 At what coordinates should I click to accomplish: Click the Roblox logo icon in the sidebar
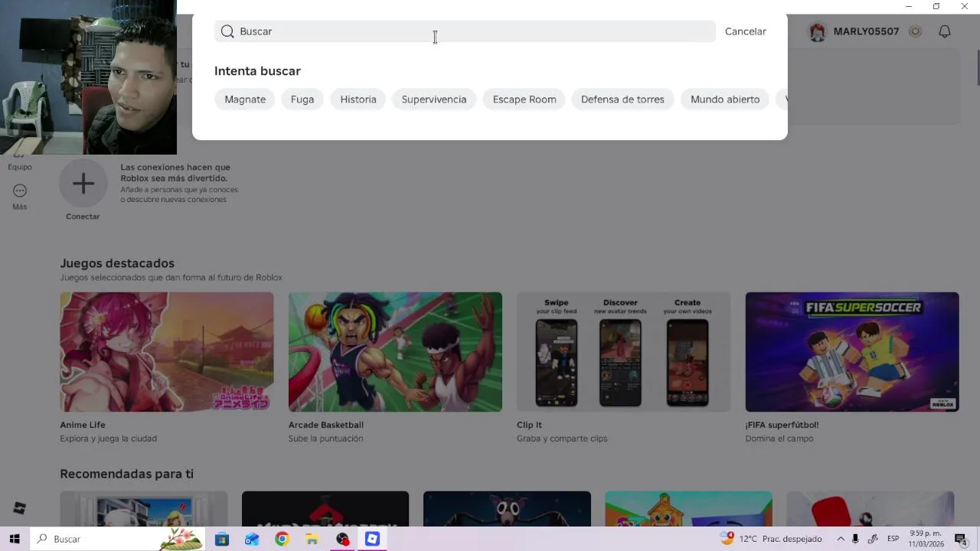(x=20, y=508)
